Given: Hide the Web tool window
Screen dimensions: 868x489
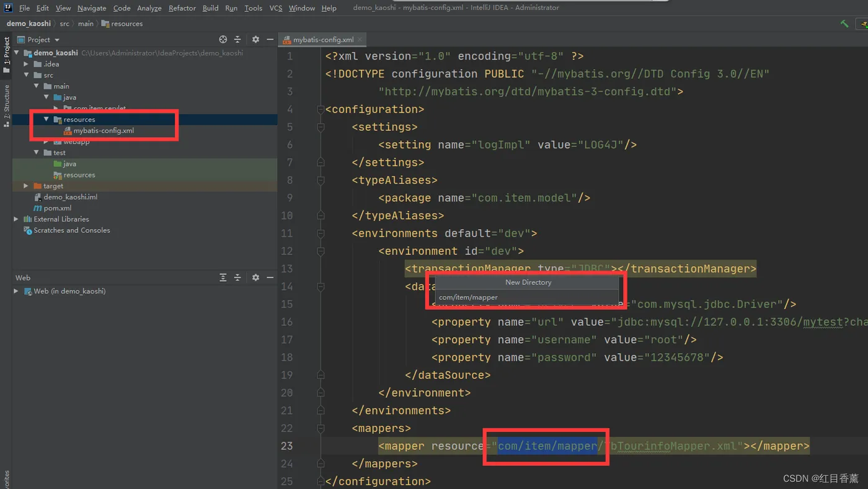Looking at the screenshot, I should pyautogui.click(x=270, y=277).
